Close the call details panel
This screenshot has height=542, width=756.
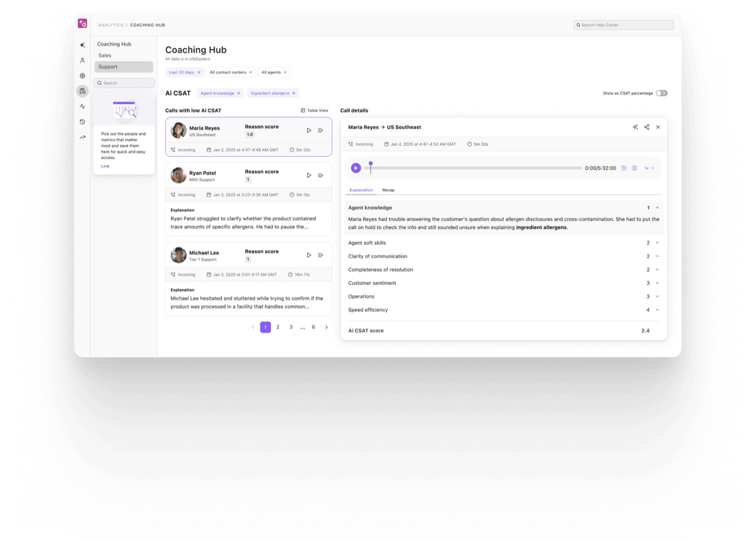click(658, 127)
